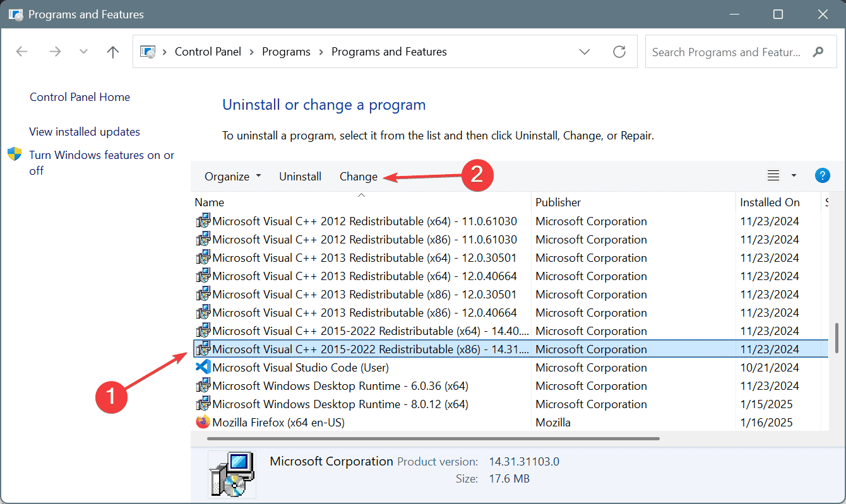
Task: Go up one level arrow
Action: tap(113, 52)
